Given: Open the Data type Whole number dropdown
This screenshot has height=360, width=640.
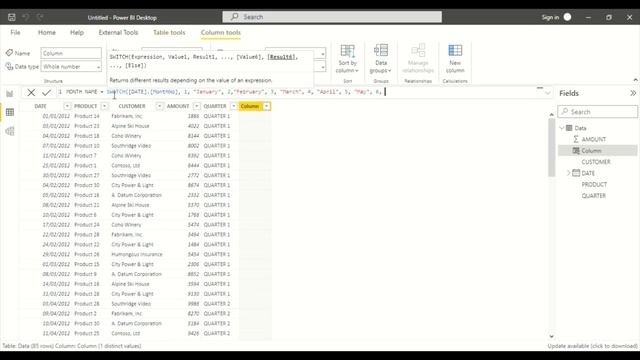Looking at the screenshot, I should (x=98, y=67).
